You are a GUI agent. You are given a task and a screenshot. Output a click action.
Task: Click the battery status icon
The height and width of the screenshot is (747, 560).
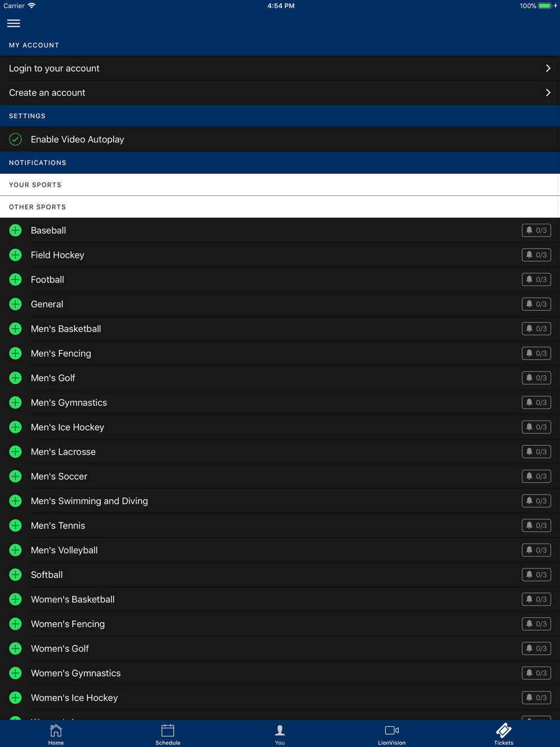pyautogui.click(x=545, y=6)
